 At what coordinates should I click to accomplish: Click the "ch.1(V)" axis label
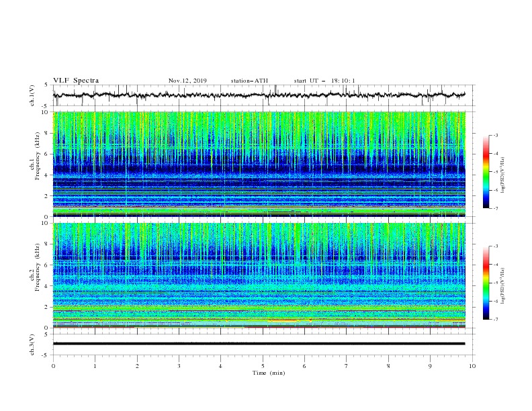point(32,95)
